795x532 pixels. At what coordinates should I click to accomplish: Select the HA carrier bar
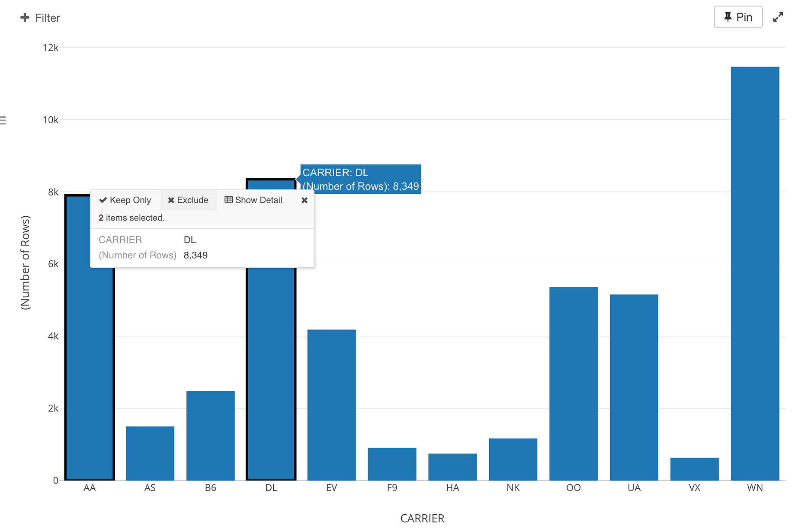pyautogui.click(x=452, y=467)
